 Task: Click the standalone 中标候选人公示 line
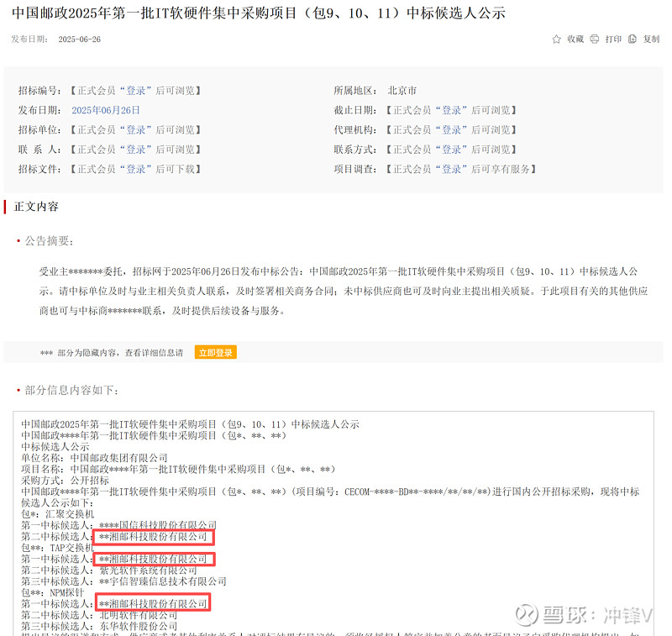55,447
